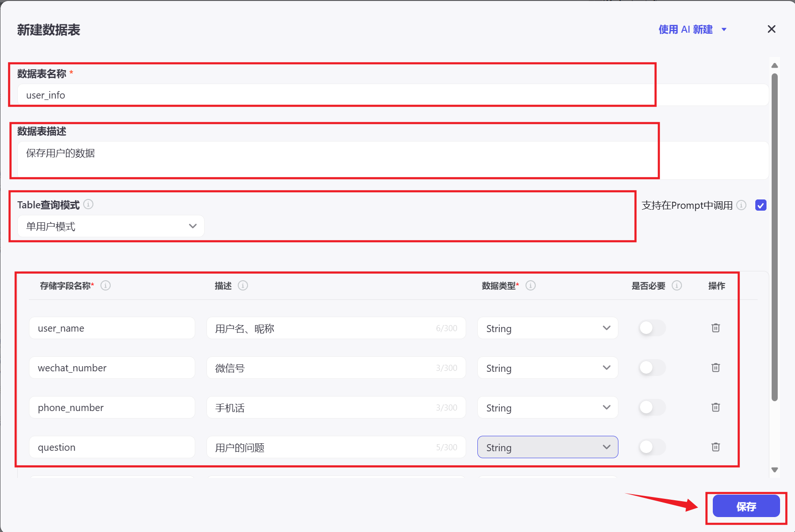Open data type dropdown for wechat_number
Viewport: 795px width, 532px height.
[x=548, y=368]
